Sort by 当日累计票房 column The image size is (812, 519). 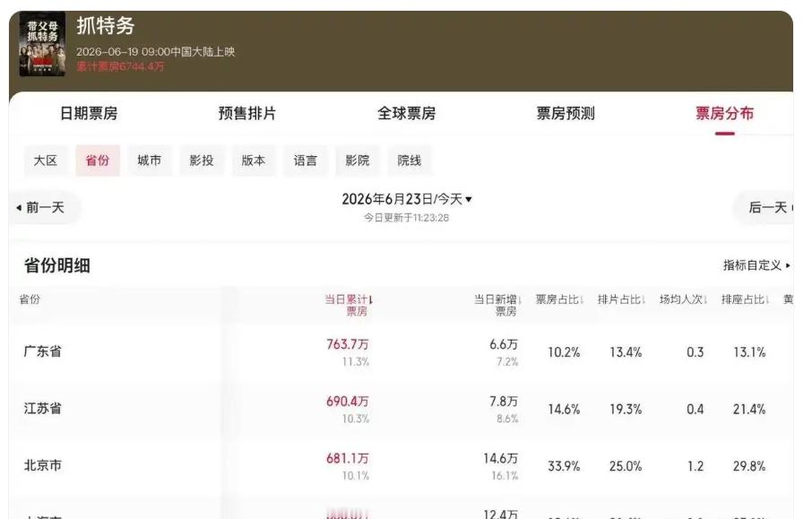(x=349, y=305)
